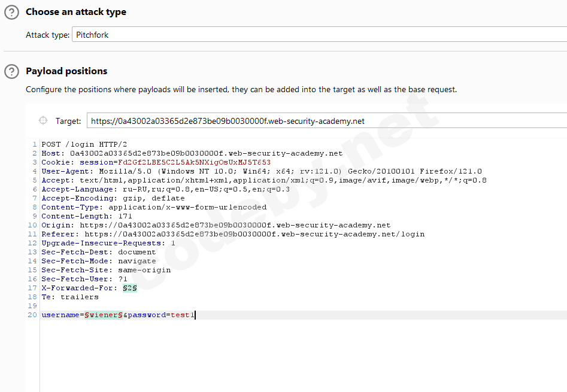Click the password value test1
Screen dimensions: 567x392
(x=183, y=315)
